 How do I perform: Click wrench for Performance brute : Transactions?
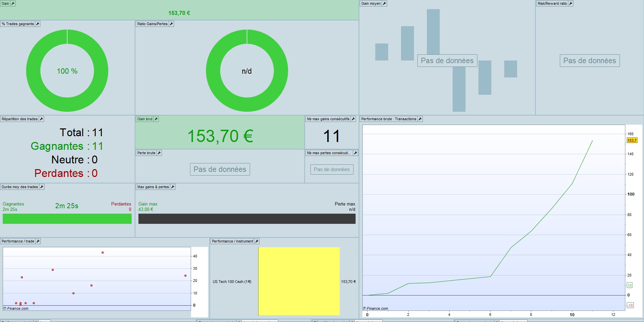[x=420, y=119]
